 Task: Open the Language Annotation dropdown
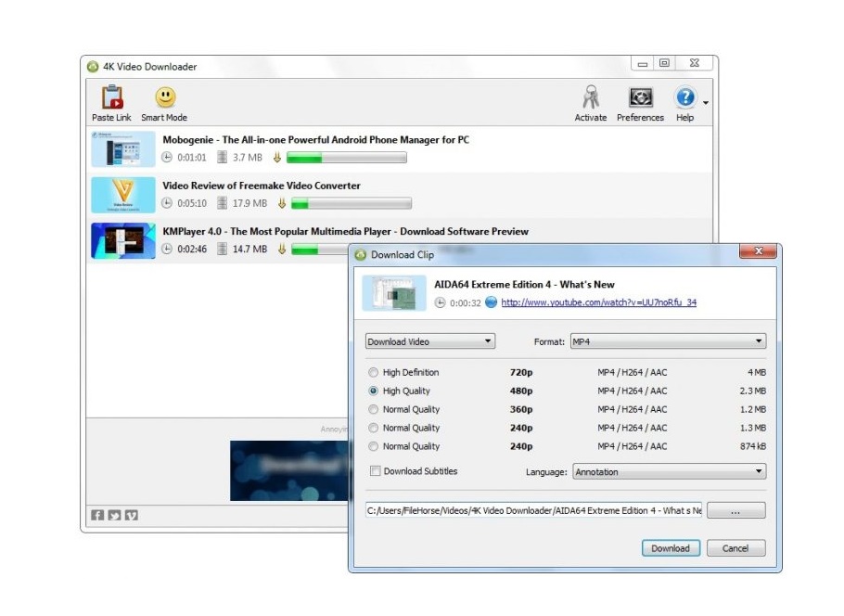coord(669,471)
